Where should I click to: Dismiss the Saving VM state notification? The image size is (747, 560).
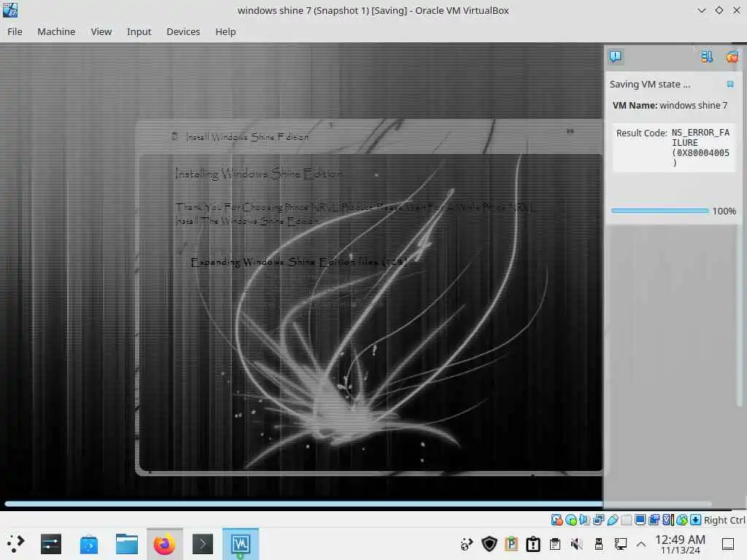729,85
